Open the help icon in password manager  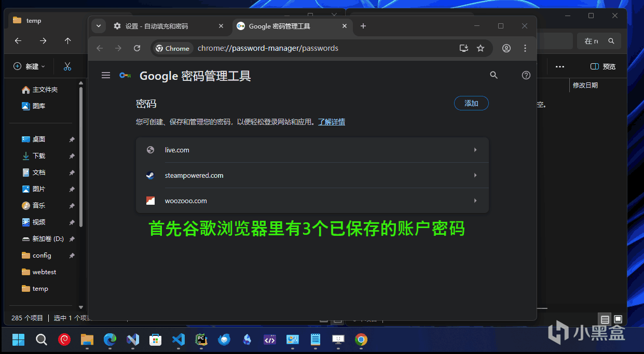(x=526, y=75)
